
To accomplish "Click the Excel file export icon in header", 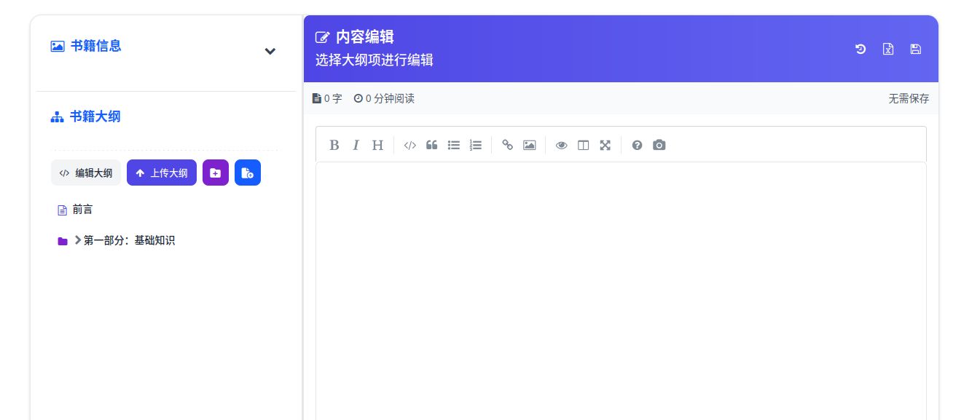I will click(x=888, y=49).
